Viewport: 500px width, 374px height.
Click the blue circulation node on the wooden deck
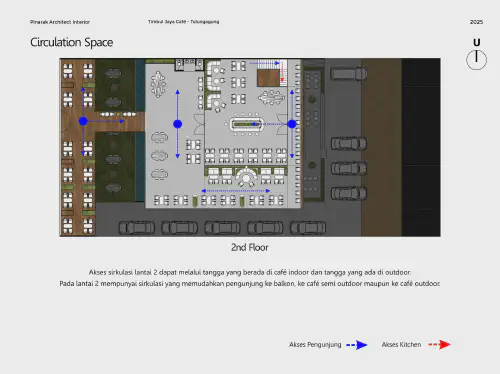83,121
